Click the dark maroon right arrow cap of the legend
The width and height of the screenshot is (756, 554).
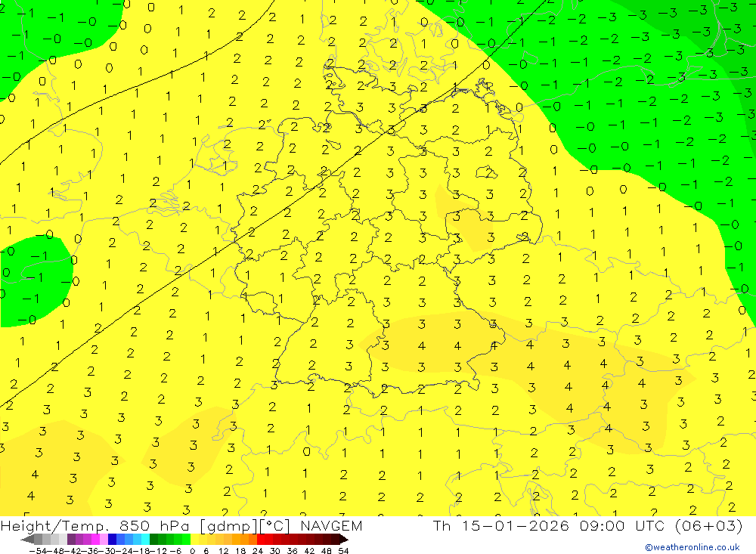pyautogui.click(x=344, y=540)
